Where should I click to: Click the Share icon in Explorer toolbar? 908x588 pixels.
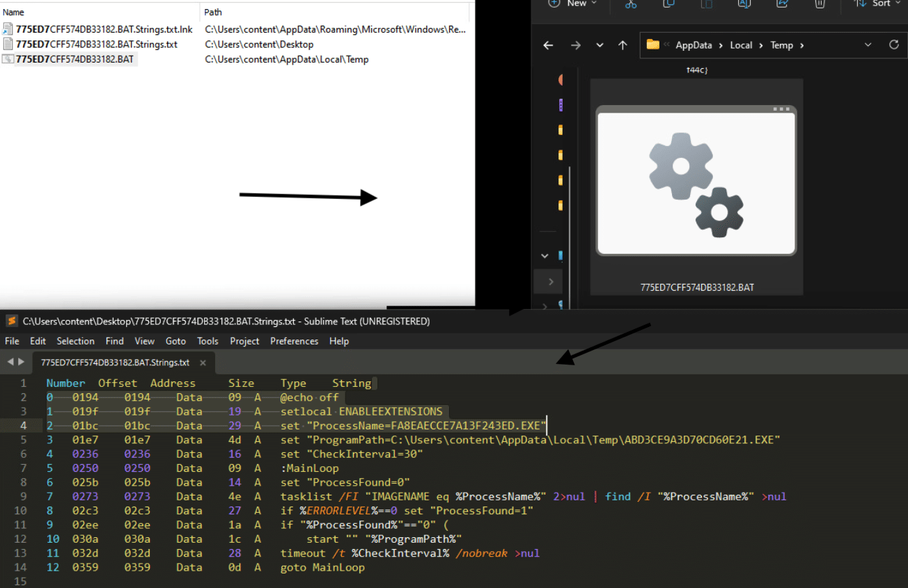(x=782, y=3)
